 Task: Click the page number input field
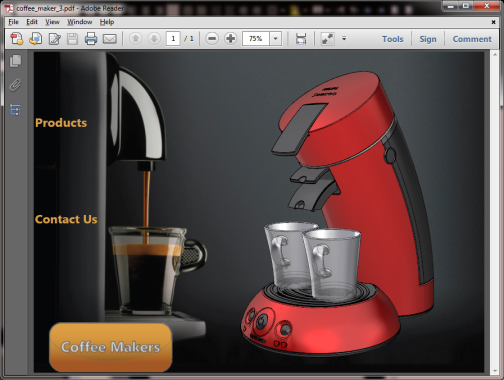tap(173, 39)
